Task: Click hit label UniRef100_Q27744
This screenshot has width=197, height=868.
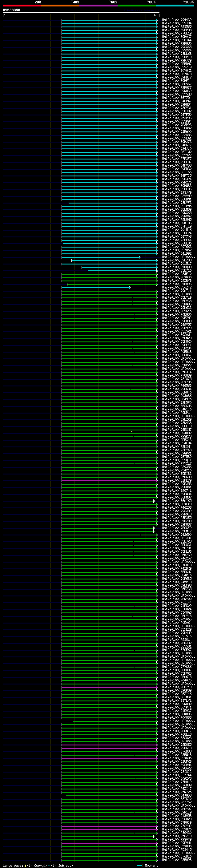Action: point(177,775)
